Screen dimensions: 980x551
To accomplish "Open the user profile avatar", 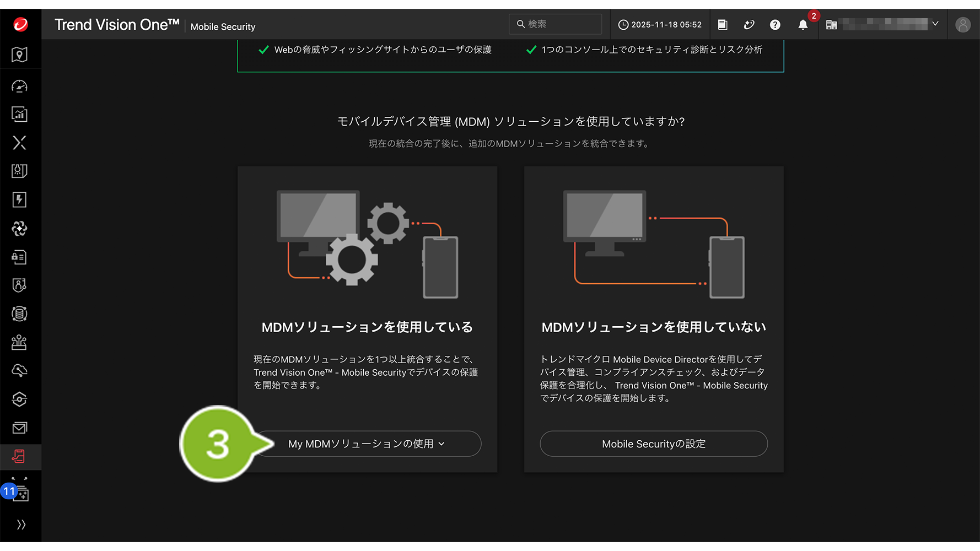I will 962,25.
